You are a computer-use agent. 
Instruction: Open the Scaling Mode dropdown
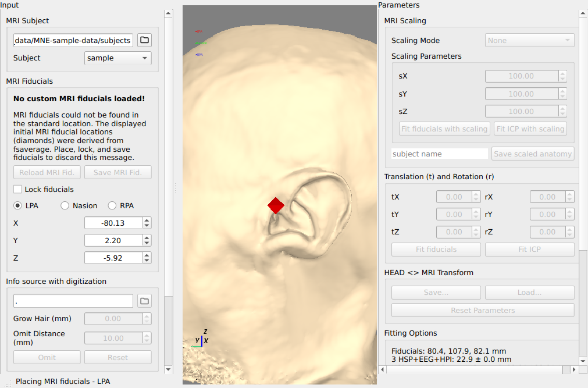[x=529, y=41]
